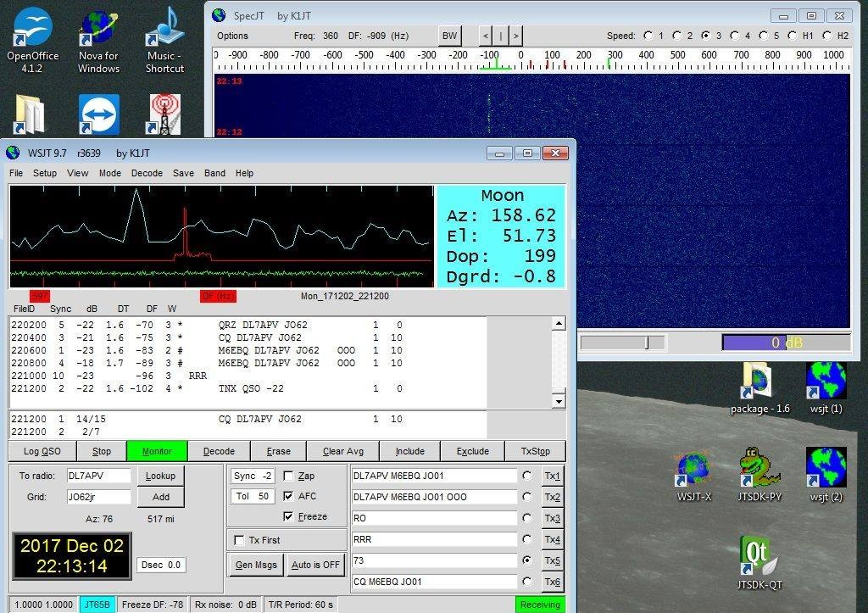The image size is (868, 613).
Task: Launch the WSJT-X desktop shortcut
Action: point(693,475)
